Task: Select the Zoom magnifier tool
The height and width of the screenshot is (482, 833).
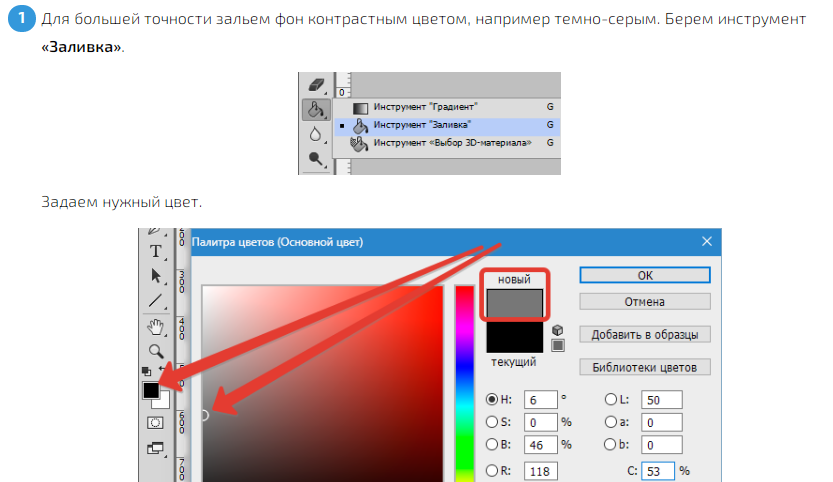Action: click(x=156, y=351)
